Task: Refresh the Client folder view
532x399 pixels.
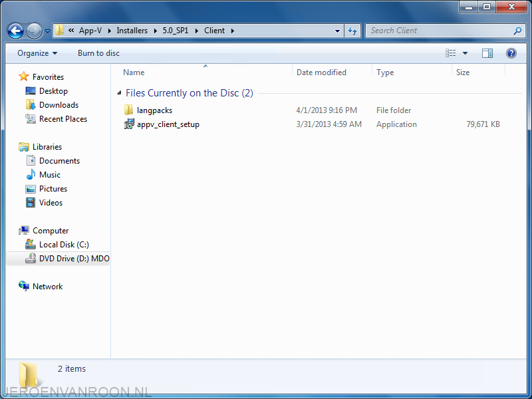Action: tap(352, 31)
